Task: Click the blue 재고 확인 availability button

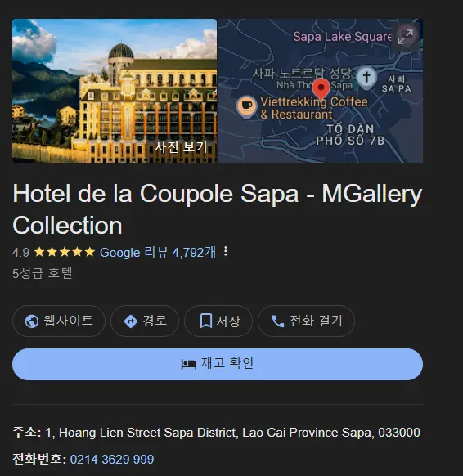Action: (218, 364)
